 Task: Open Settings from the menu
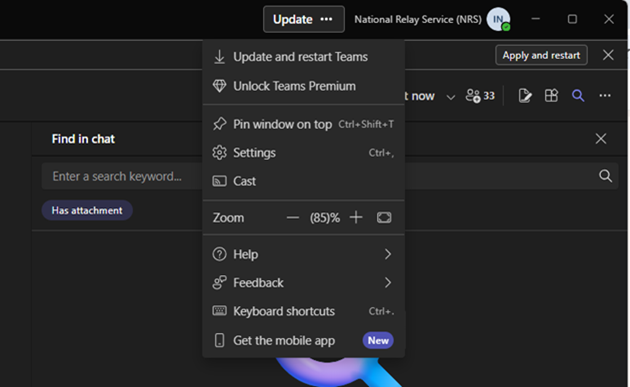tap(304, 153)
